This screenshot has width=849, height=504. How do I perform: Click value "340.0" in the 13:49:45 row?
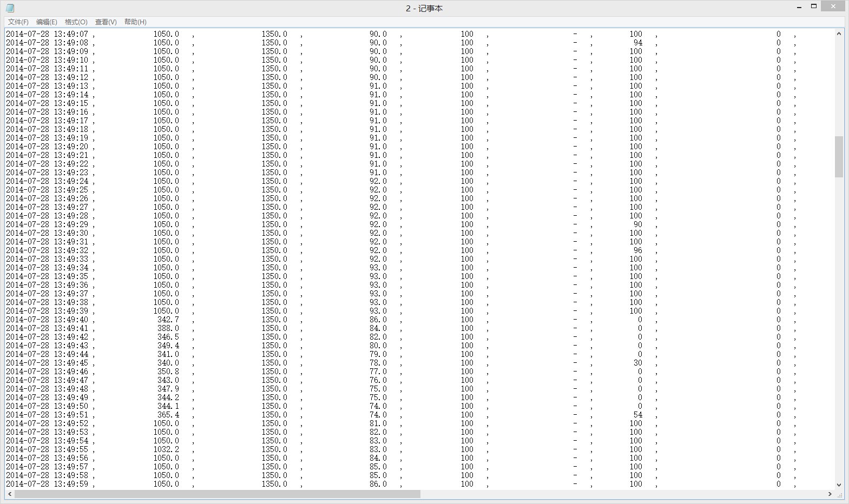tap(168, 363)
